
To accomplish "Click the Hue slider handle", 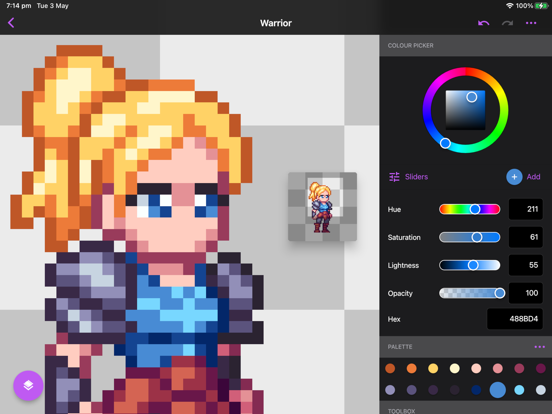I will [475, 209].
